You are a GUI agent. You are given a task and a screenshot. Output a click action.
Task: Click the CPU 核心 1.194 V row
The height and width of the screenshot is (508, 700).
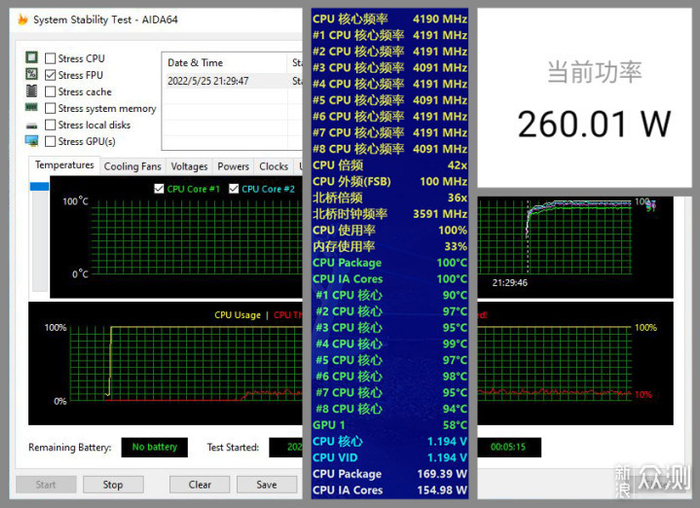click(x=390, y=441)
